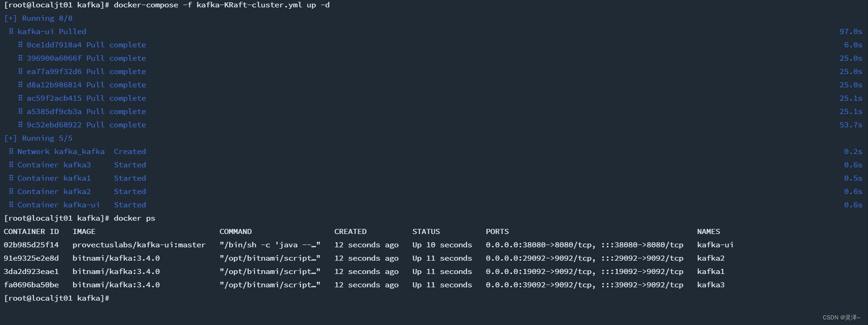This screenshot has height=325, width=868.
Task: Click the kafka2 name in the NAMES column
Action: tap(711, 258)
